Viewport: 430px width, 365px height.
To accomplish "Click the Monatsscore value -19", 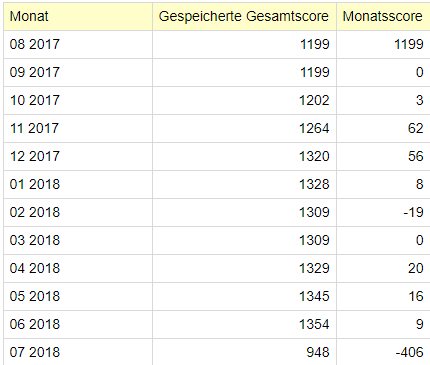I will coord(413,212).
